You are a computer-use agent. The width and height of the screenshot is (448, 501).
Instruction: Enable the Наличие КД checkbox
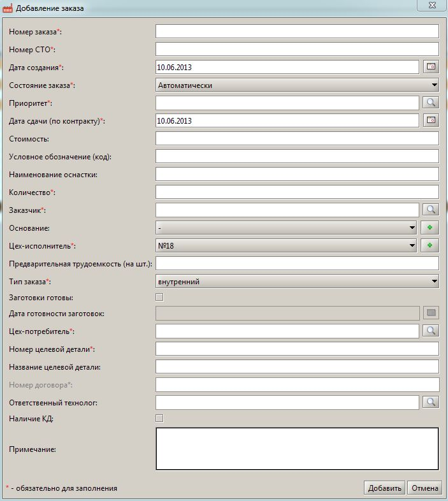(x=159, y=418)
